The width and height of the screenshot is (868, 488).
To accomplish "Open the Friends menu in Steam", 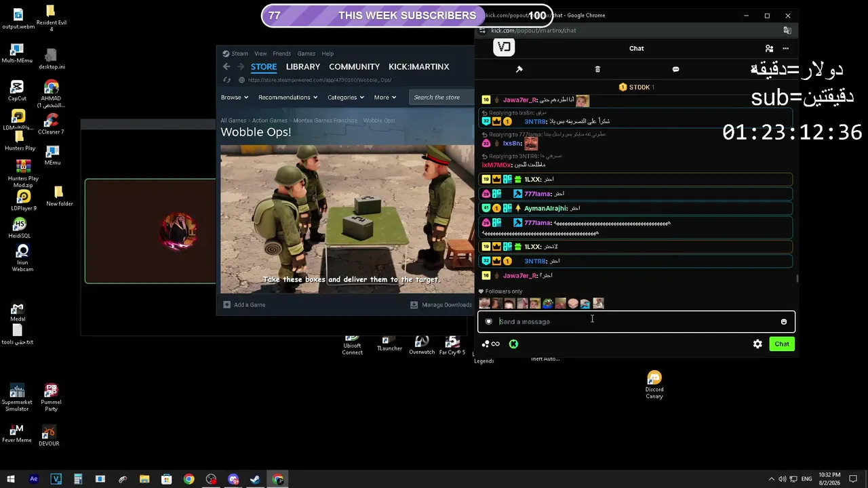I will [x=281, y=54].
